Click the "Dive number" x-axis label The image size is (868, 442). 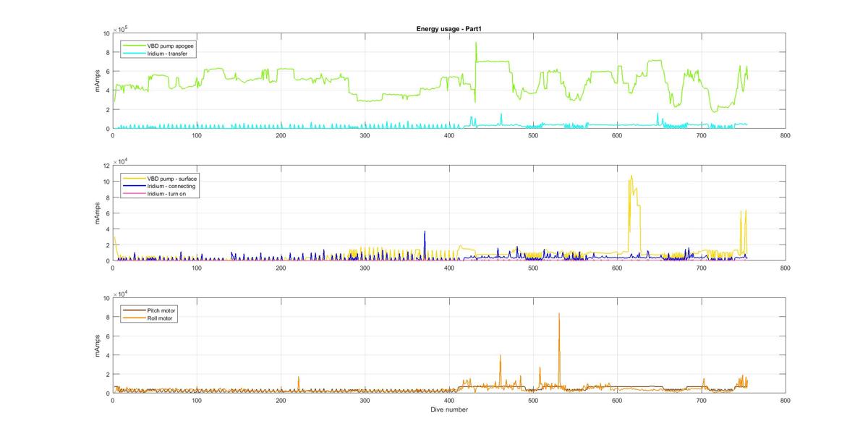pos(449,409)
